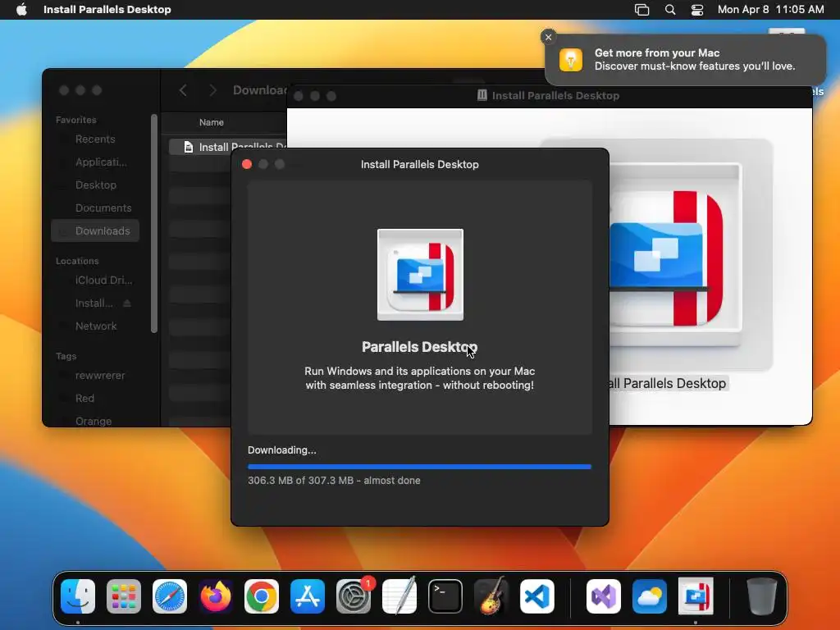
Task: Open Install Parallels Desktop app menu
Action: 107,10
